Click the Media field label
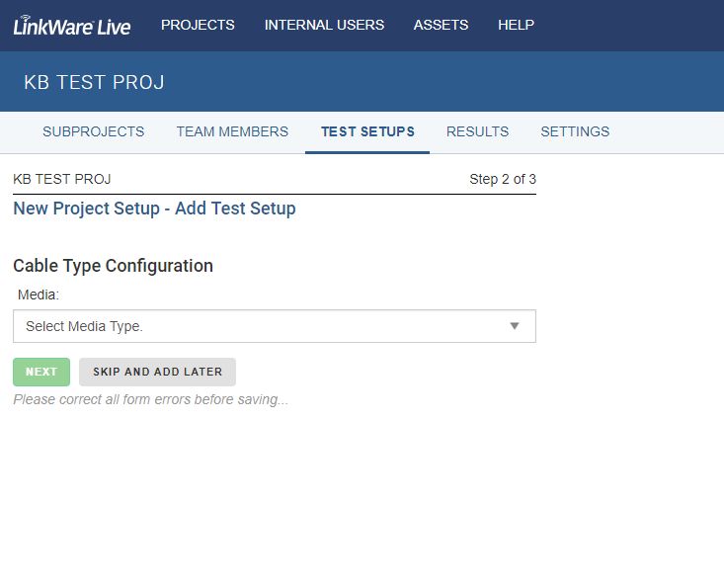Viewport: 724px width, 588px height. (x=39, y=294)
